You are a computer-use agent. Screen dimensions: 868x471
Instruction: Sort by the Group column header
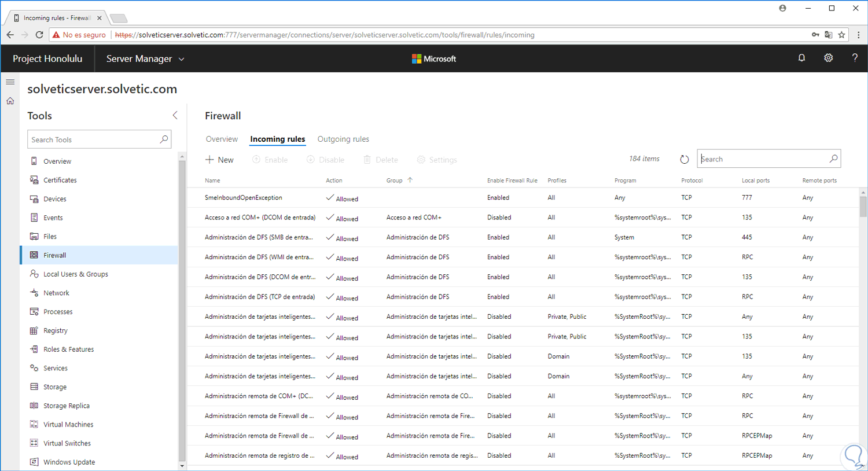pos(395,181)
